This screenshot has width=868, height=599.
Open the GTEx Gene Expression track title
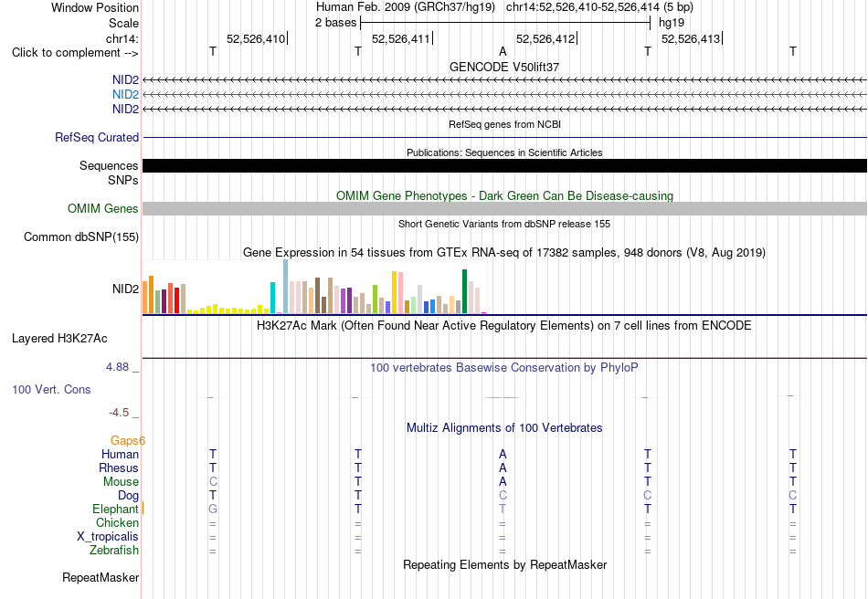(504, 253)
